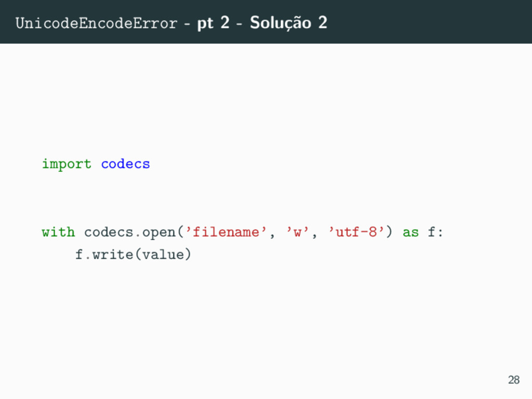
Task: Click the 'open' function name
Action: pyautogui.click(x=158, y=233)
